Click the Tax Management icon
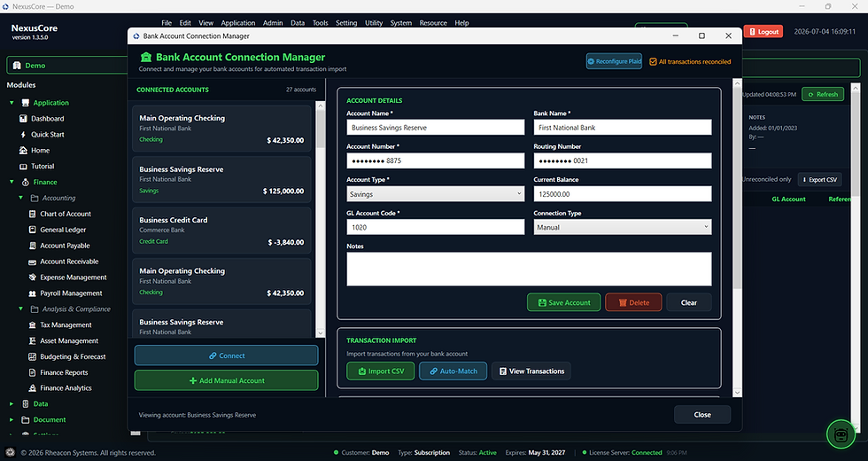Image resolution: width=868 pixels, height=461 pixels. pos(32,325)
